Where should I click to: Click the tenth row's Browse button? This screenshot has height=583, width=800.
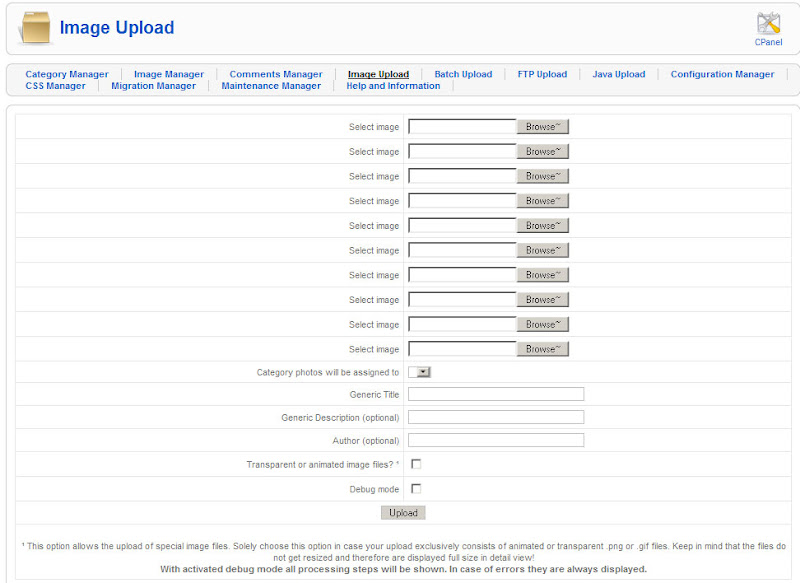[x=543, y=349]
